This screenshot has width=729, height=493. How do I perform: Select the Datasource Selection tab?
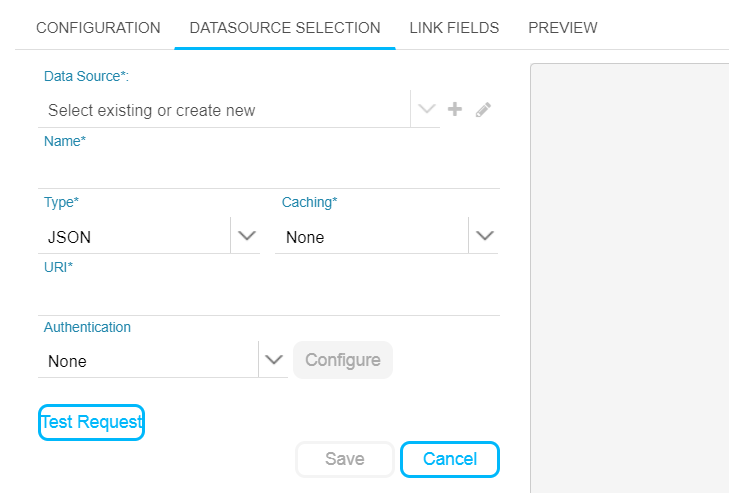click(285, 28)
